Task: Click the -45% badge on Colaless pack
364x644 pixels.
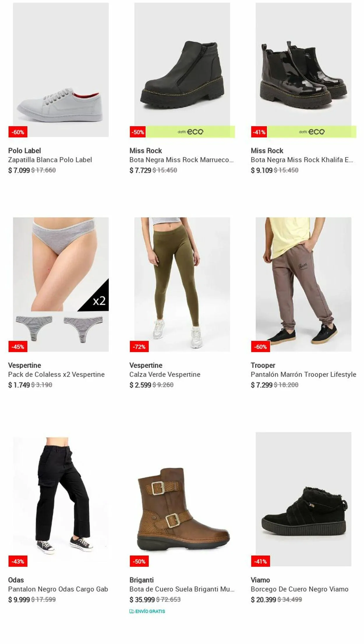Action: [18, 347]
